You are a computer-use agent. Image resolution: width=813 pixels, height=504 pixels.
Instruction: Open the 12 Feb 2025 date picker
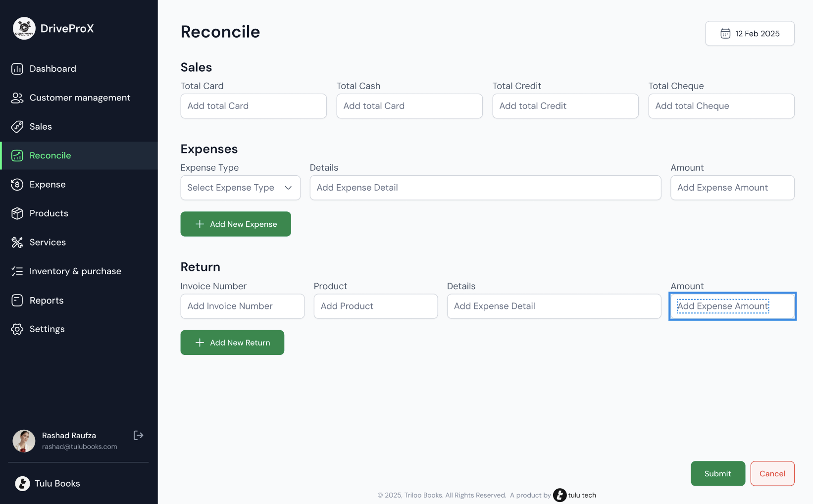[x=749, y=34]
